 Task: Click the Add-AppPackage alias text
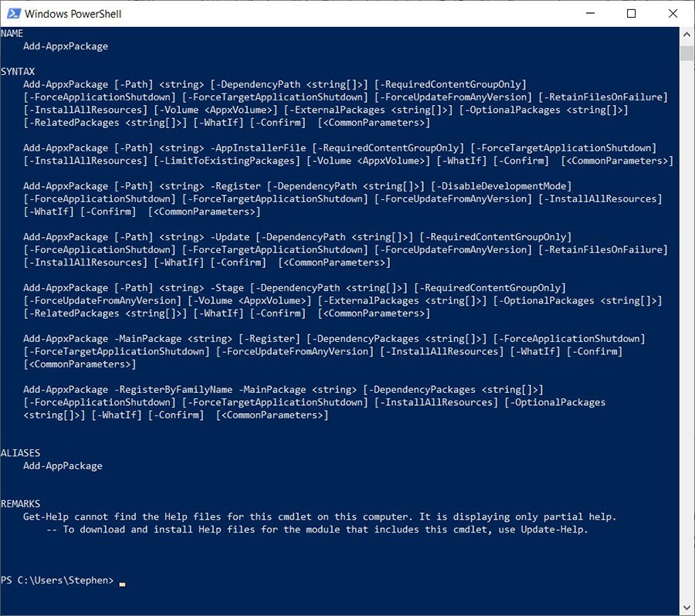pos(63,466)
